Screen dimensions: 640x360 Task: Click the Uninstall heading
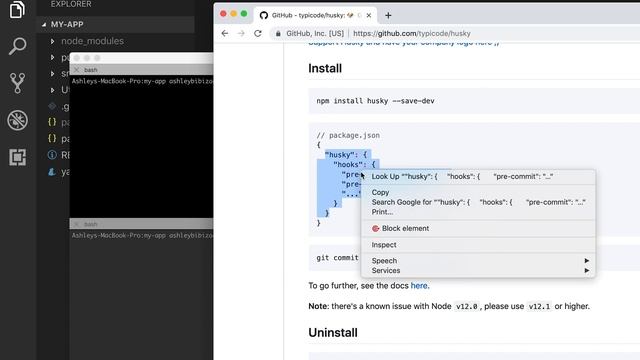333,333
